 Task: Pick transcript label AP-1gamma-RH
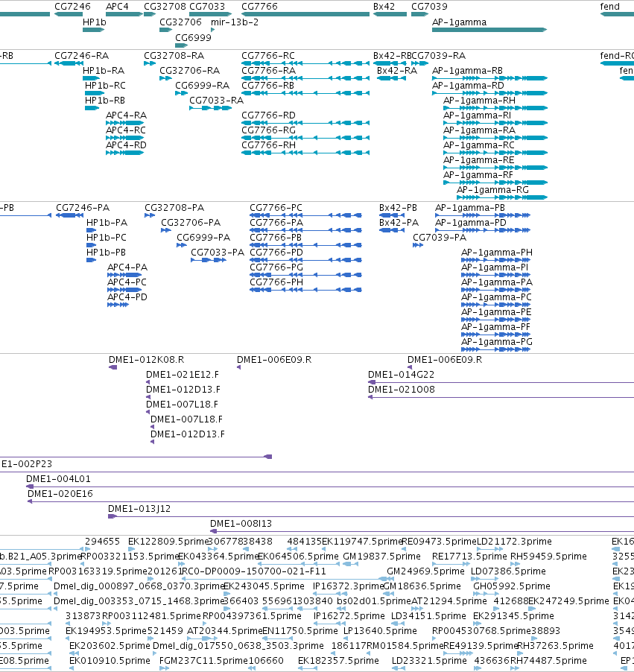coord(479,101)
